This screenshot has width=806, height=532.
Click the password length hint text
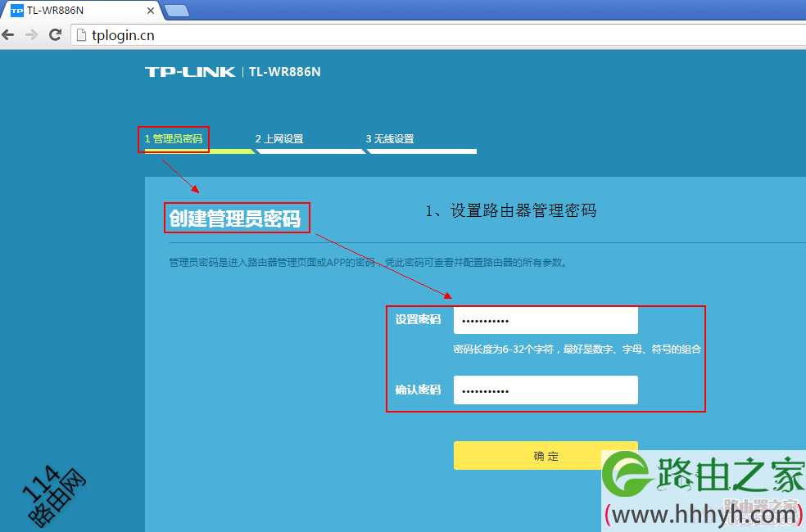tap(577, 349)
